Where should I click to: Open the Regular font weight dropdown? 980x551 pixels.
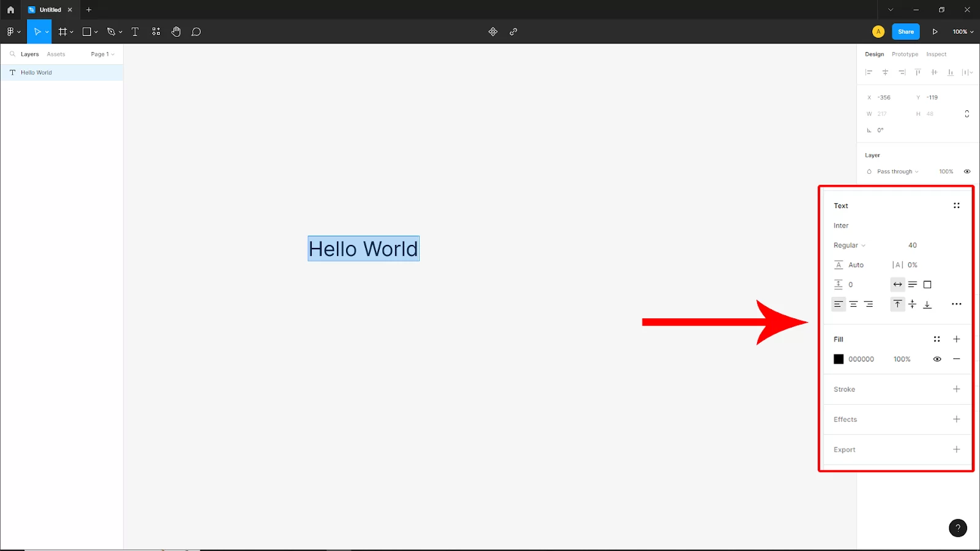click(x=850, y=246)
